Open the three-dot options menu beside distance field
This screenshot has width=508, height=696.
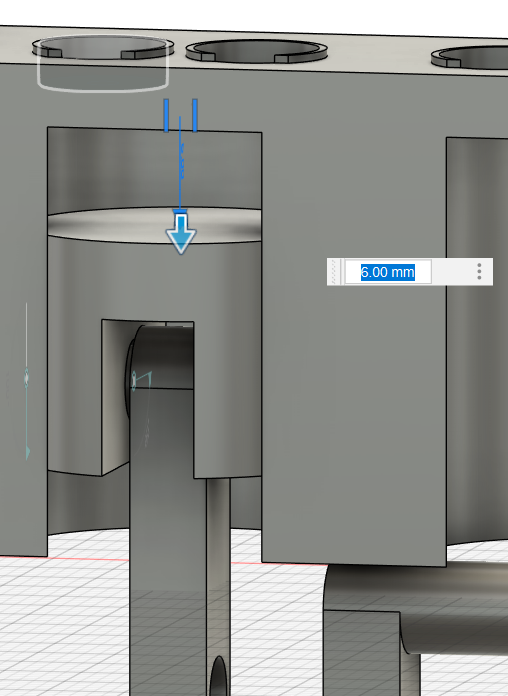(x=479, y=271)
